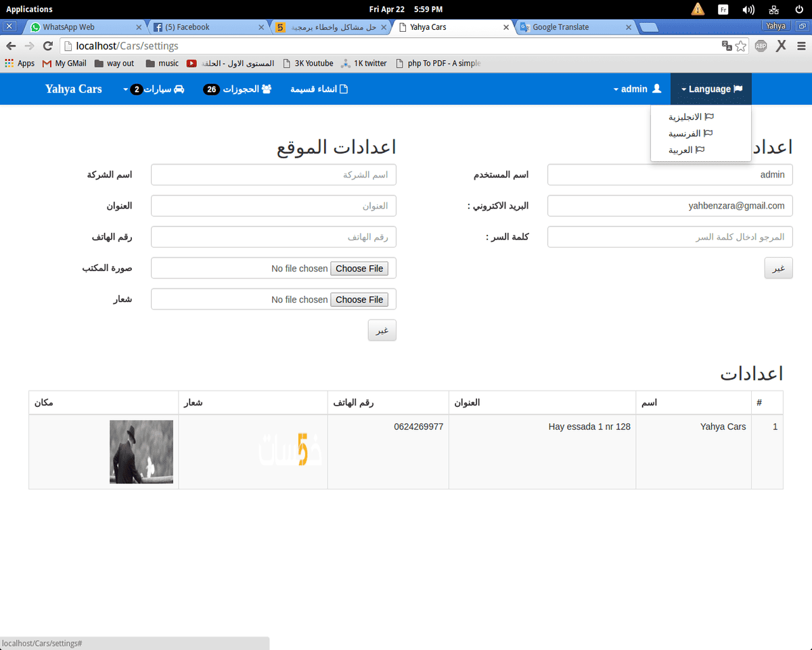Choose File for صورة المكتب
The image size is (812, 650).
pyautogui.click(x=359, y=268)
